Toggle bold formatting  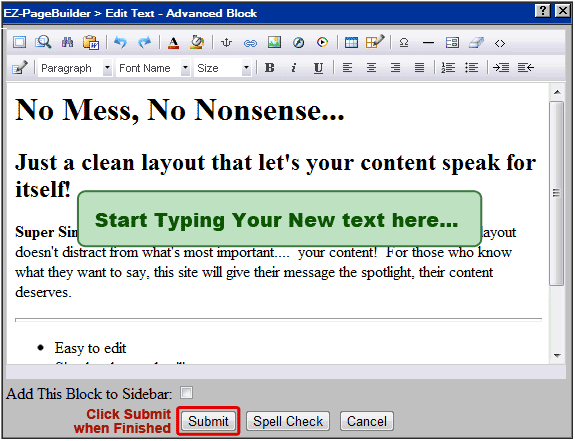(x=270, y=68)
